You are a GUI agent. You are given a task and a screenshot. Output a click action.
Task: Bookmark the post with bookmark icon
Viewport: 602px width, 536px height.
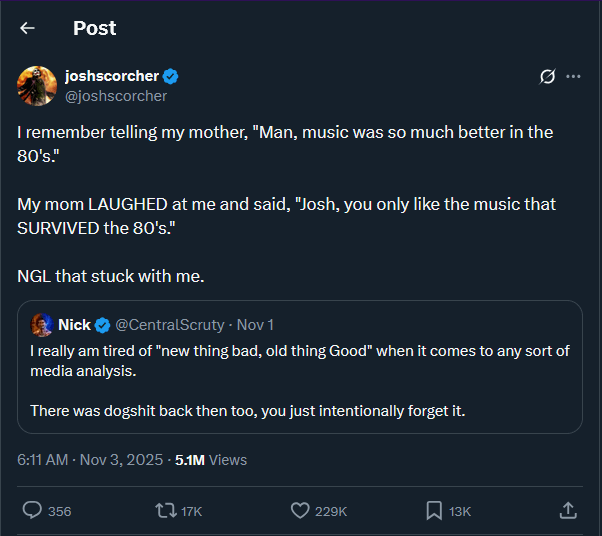tap(434, 510)
